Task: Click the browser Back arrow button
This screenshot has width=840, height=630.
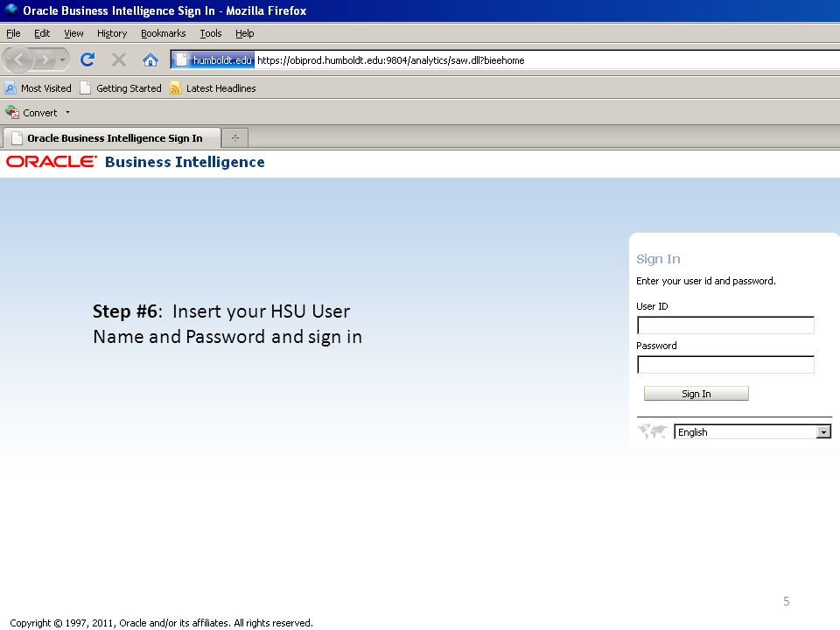Action: 18,59
